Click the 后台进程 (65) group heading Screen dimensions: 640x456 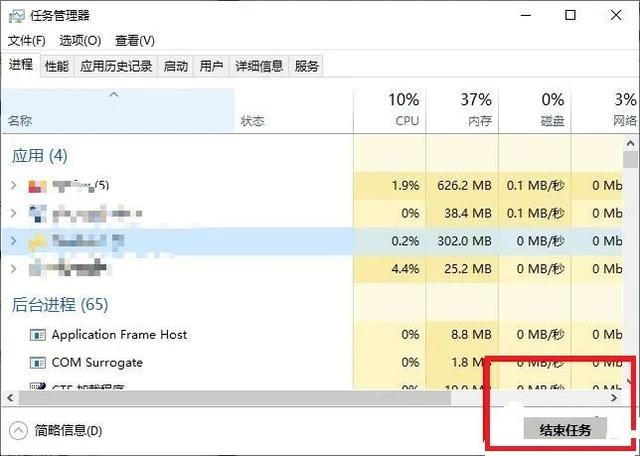point(60,305)
